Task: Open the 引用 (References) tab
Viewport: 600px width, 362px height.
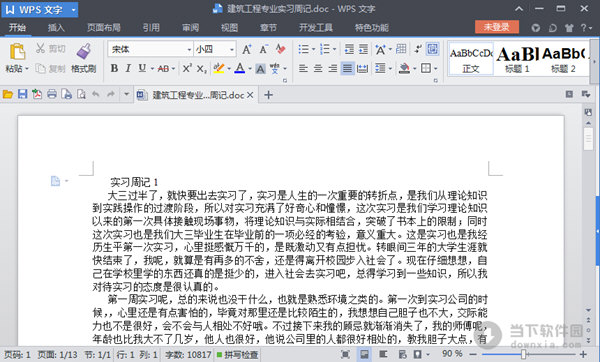Action: coord(151,28)
